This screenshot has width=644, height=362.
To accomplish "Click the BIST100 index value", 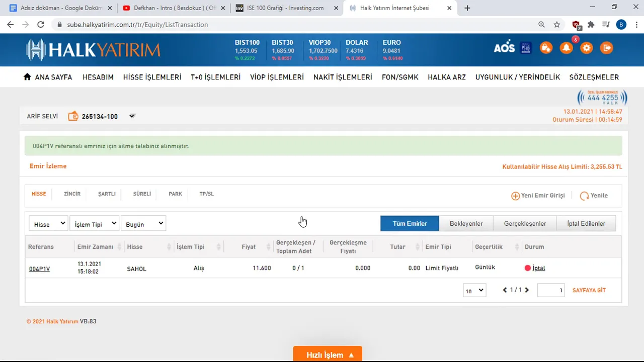I will 246,51.
